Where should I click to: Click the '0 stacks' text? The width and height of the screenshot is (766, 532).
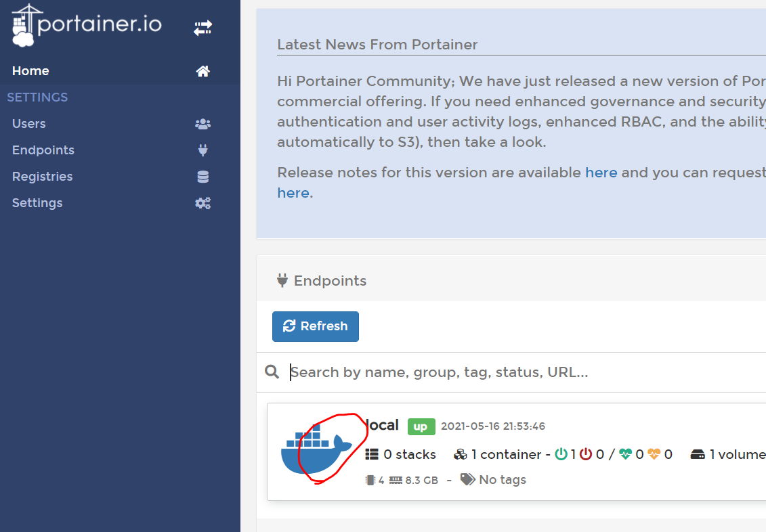tap(409, 454)
